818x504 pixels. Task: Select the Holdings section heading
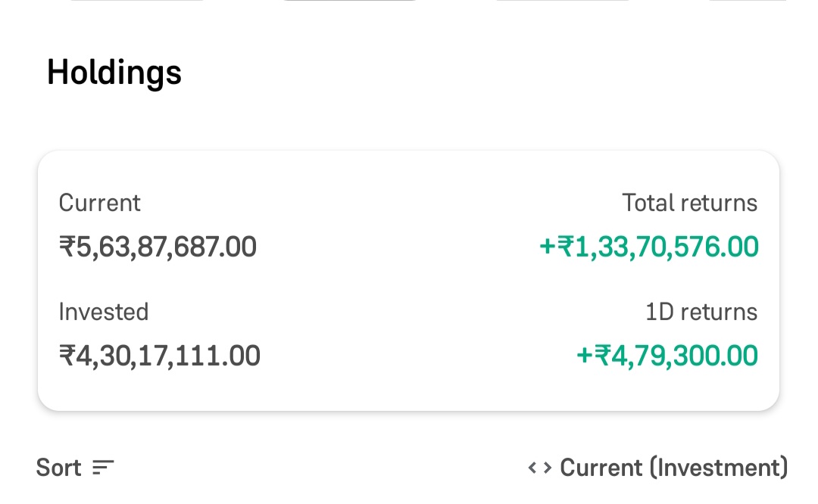pyautogui.click(x=114, y=73)
